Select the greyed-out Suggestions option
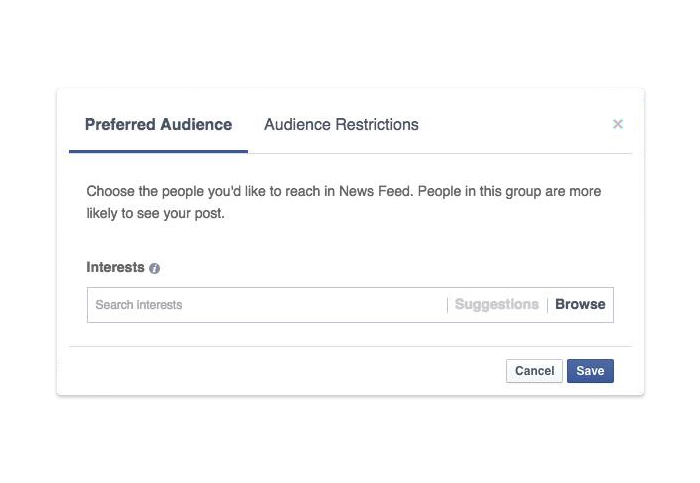700x483 pixels. 496,304
